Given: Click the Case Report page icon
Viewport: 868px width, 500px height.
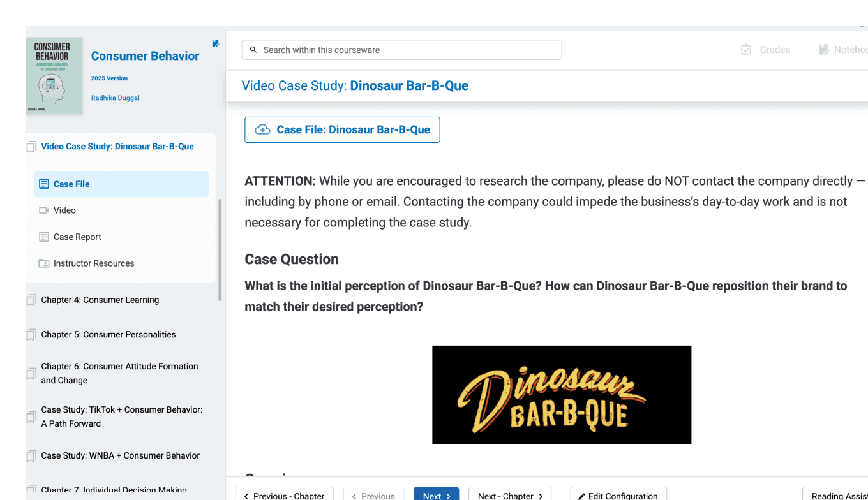Looking at the screenshot, I should pos(44,237).
